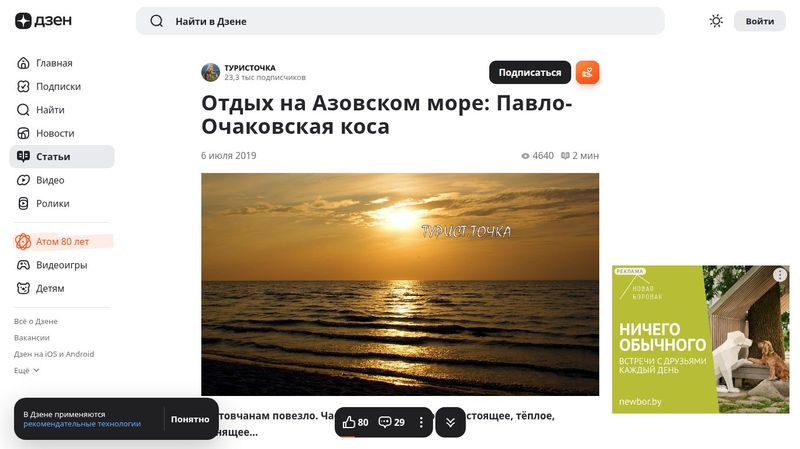The height and width of the screenshot is (449, 800).
Task: Dismiss the notice with the Понятно button
Action: [190, 419]
